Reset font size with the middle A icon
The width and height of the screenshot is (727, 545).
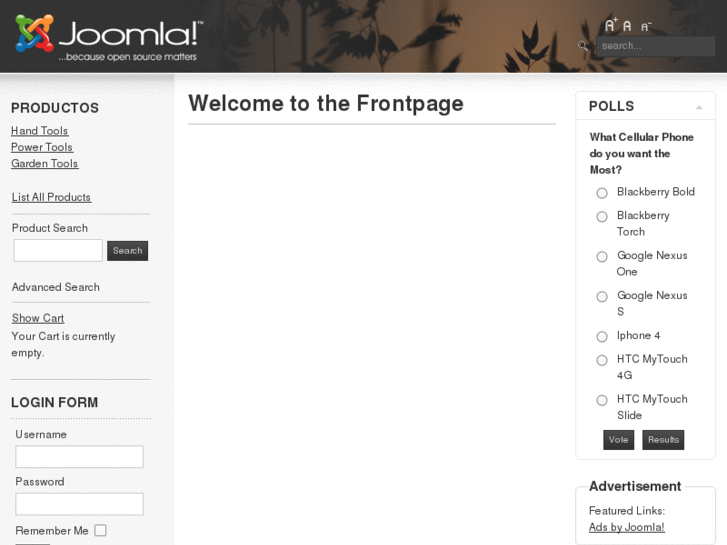point(628,27)
